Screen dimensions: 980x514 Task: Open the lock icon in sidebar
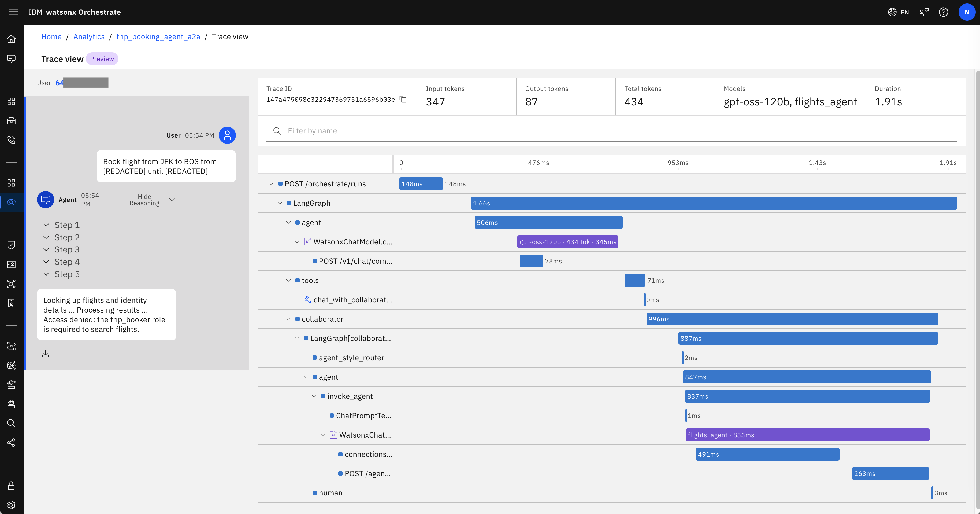click(12, 486)
